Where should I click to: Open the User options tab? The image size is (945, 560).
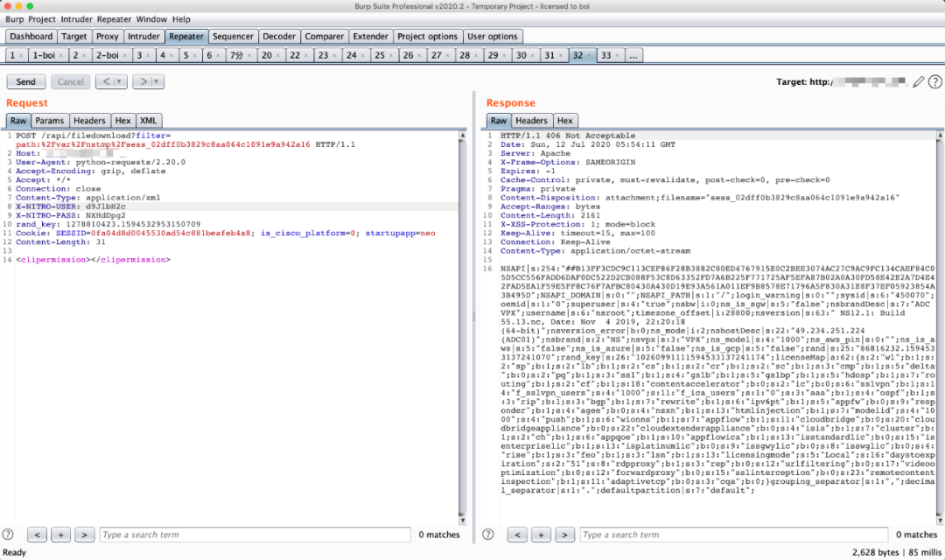tap(493, 36)
